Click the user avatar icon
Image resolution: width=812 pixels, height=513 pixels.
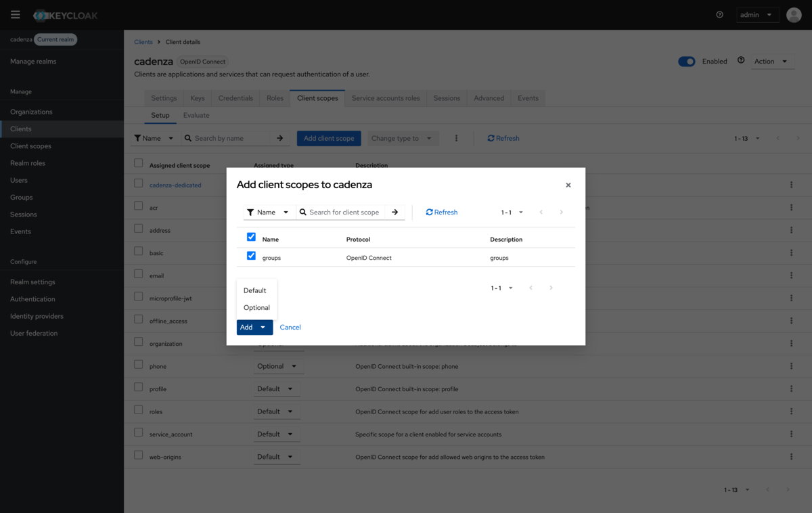click(794, 15)
